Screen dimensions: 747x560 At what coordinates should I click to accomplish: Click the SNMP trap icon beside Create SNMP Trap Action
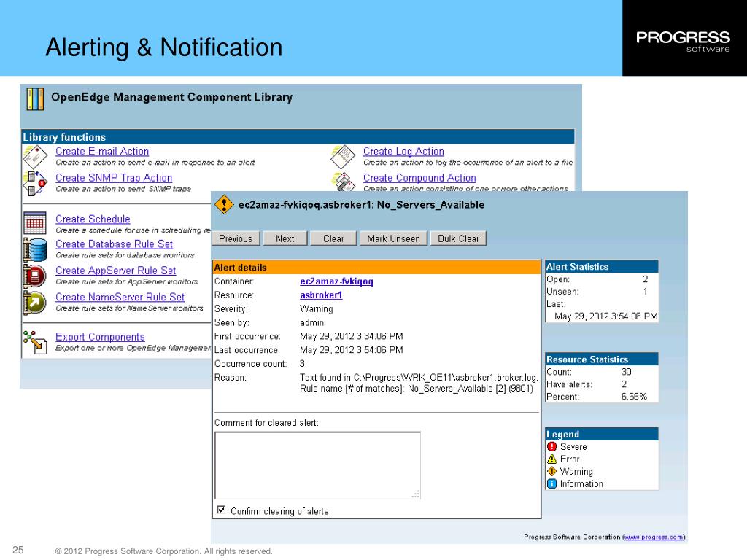pos(35,183)
